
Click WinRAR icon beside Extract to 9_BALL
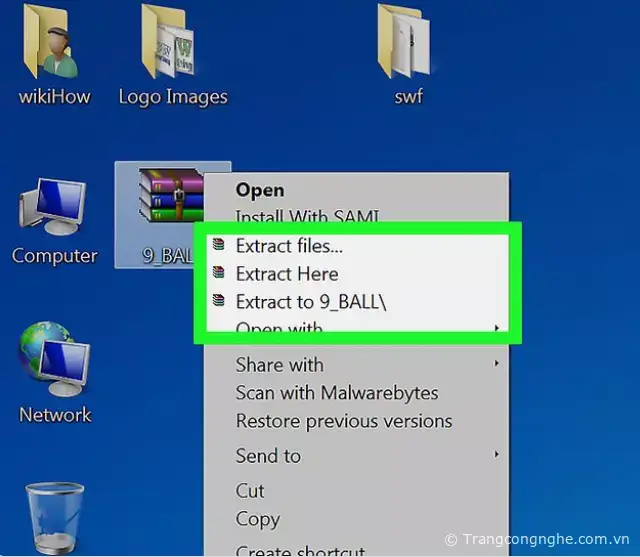219,301
